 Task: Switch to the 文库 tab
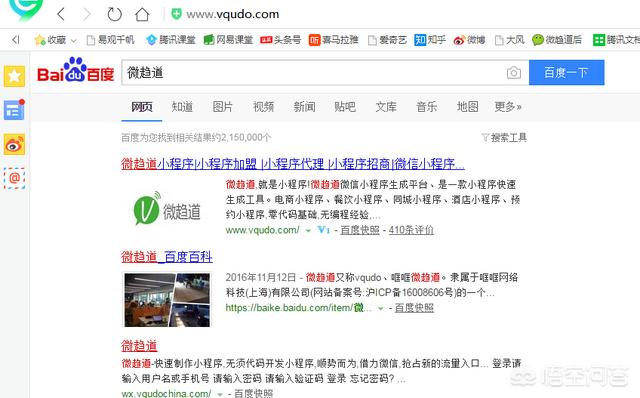tap(386, 107)
